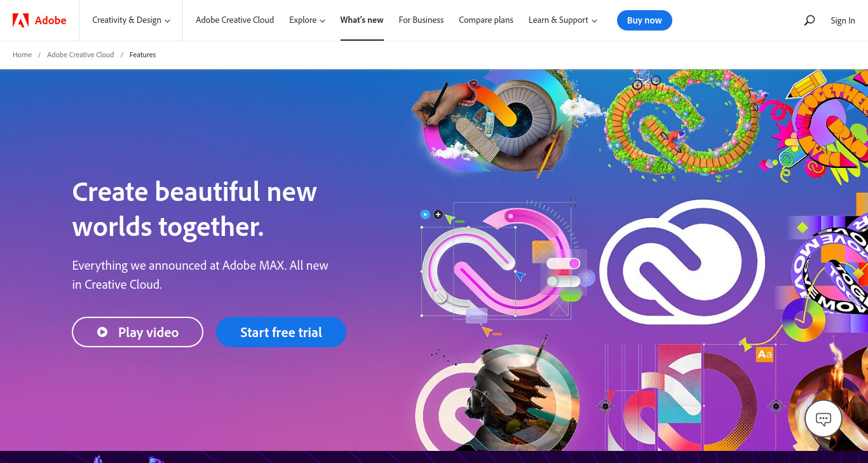
Task: Click the play icon in the Play video button
Action: coord(102,332)
